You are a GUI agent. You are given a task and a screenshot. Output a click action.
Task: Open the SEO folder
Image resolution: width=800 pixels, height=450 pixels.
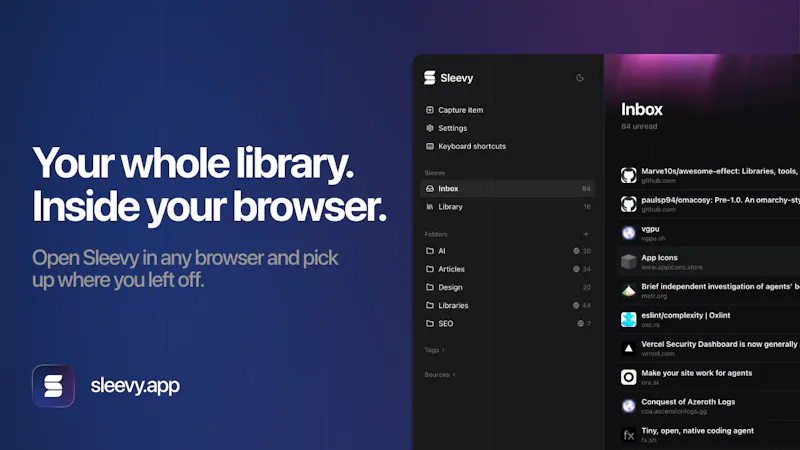[x=507, y=323]
